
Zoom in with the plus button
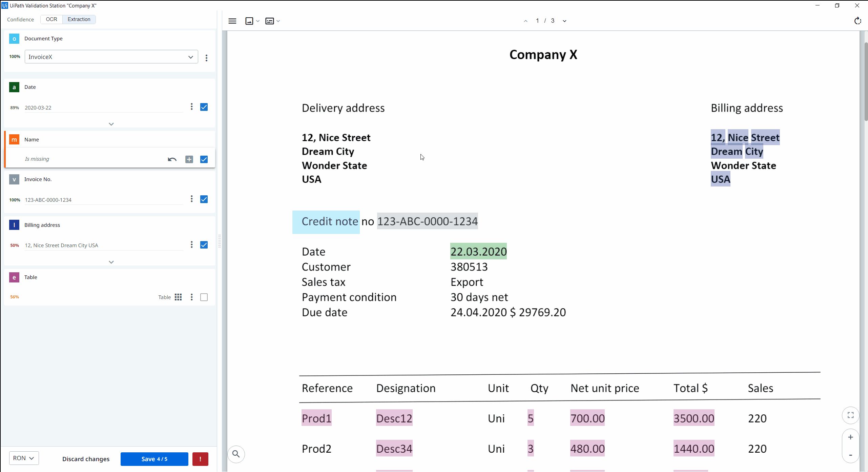850,437
